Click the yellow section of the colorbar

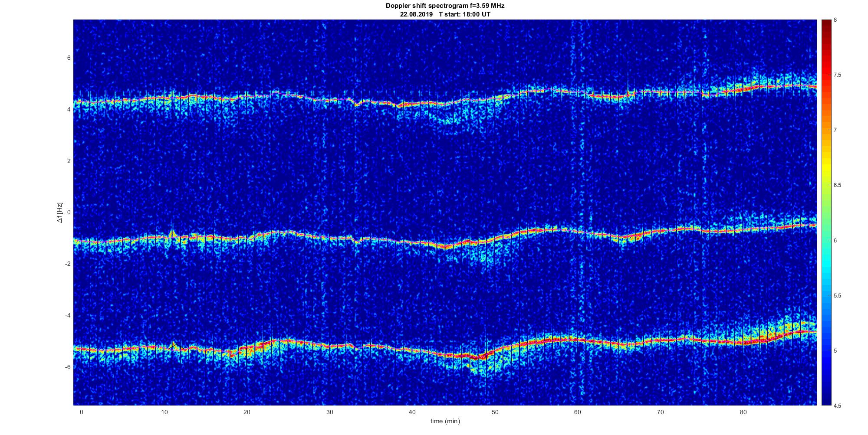pyautogui.click(x=826, y=167)
